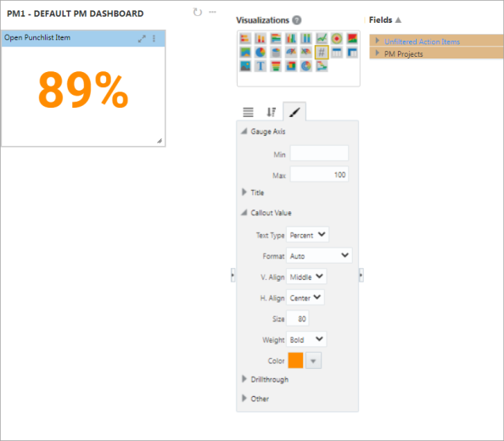The height and width of the screenshot is (441, 504).
Task: Pick the text box visualization
Action: click(x=260, y=66)
